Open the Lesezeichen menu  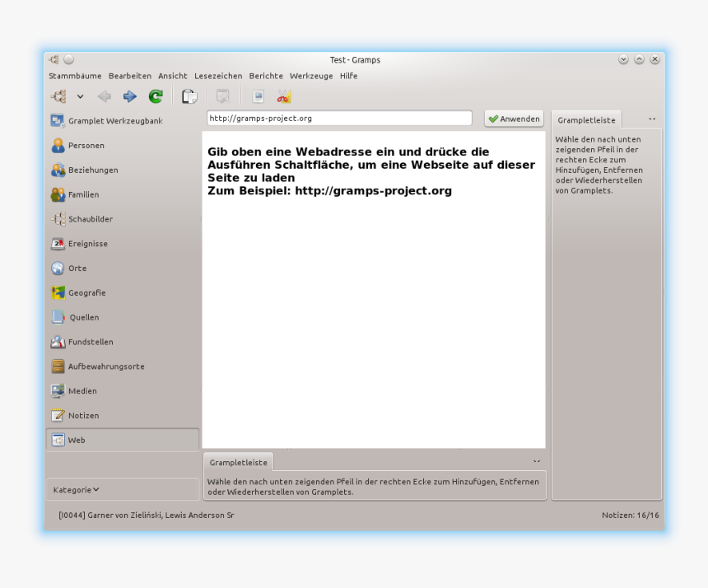218,76
